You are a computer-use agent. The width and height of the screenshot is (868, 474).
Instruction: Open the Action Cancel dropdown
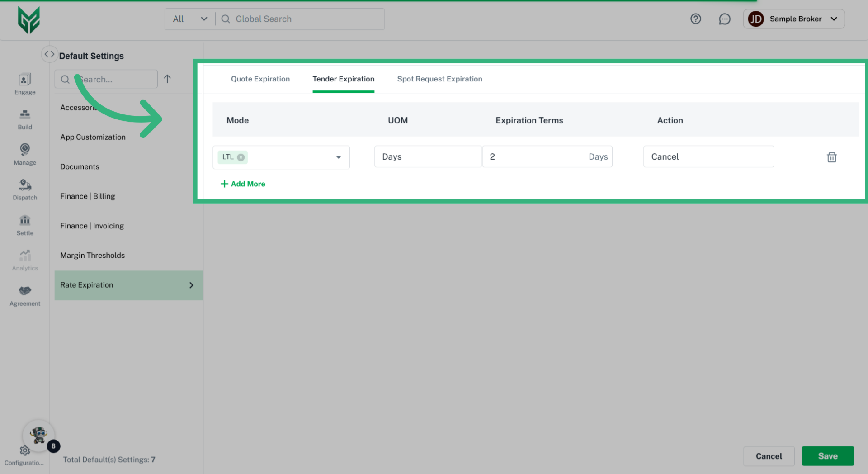click(708, 156)
